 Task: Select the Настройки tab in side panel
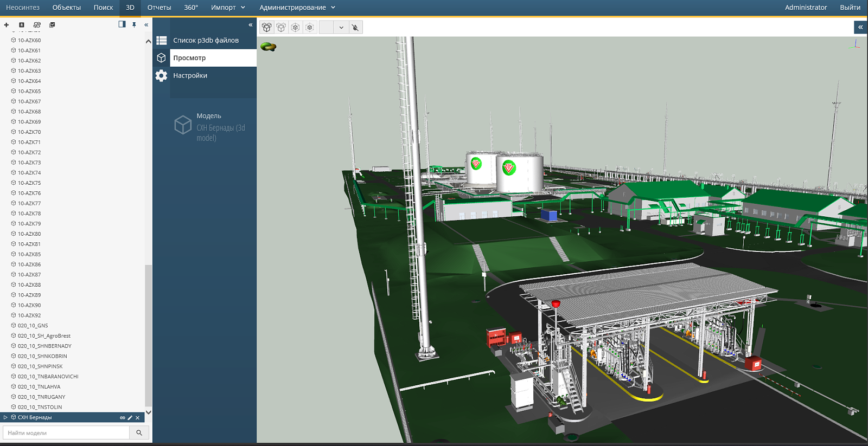pos(190,76)
